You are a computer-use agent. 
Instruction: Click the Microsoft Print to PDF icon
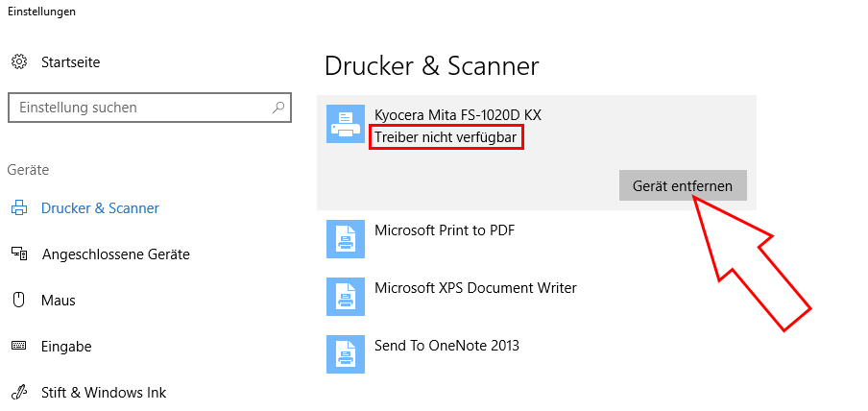(346, 239)
